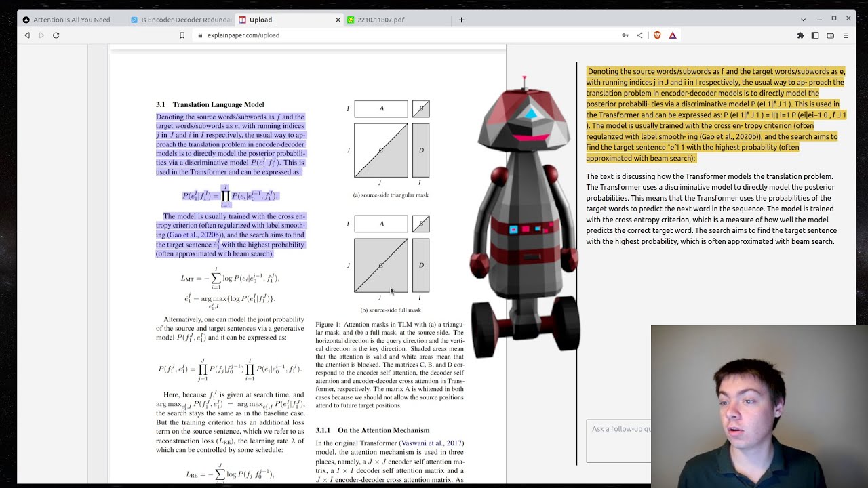Go forward to the next page

tap(41, 35)
